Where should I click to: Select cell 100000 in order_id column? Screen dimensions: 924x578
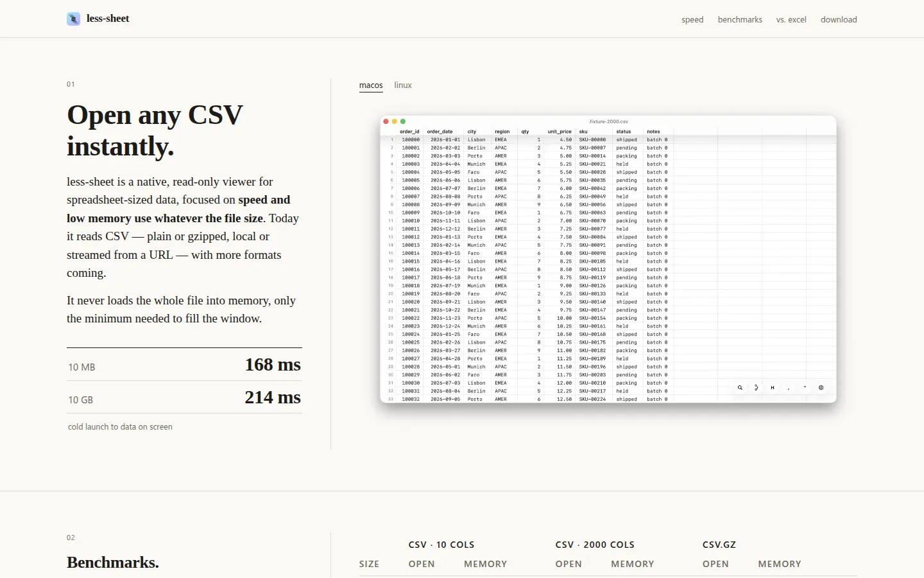pyautogui.click(x=411, y=139)
